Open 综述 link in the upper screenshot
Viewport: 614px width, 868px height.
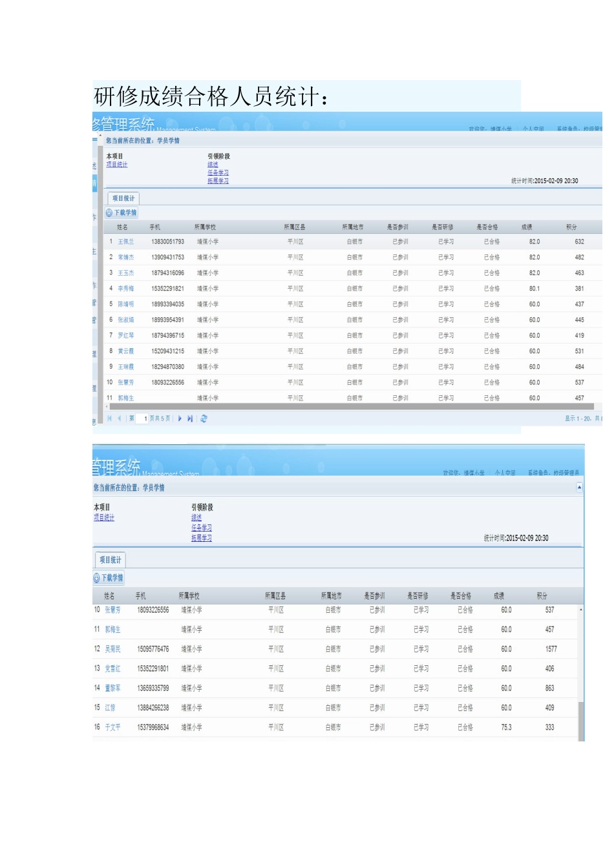[x=213, y=165]
